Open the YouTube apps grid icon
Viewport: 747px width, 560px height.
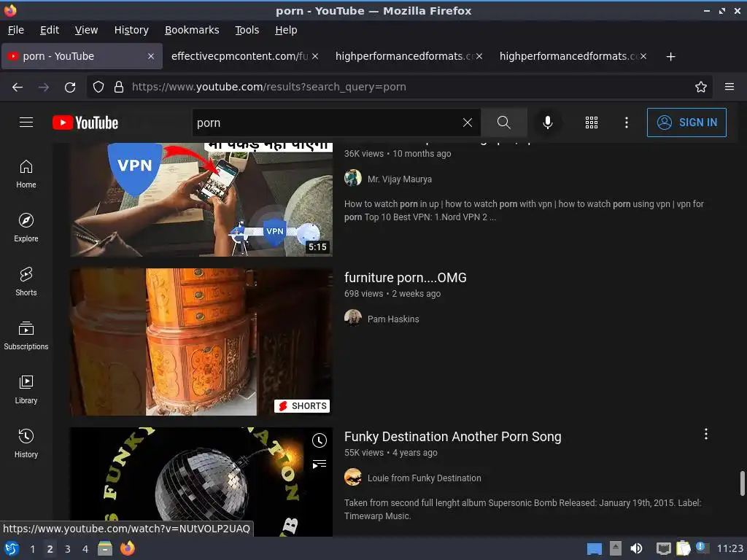pos(591,122)
